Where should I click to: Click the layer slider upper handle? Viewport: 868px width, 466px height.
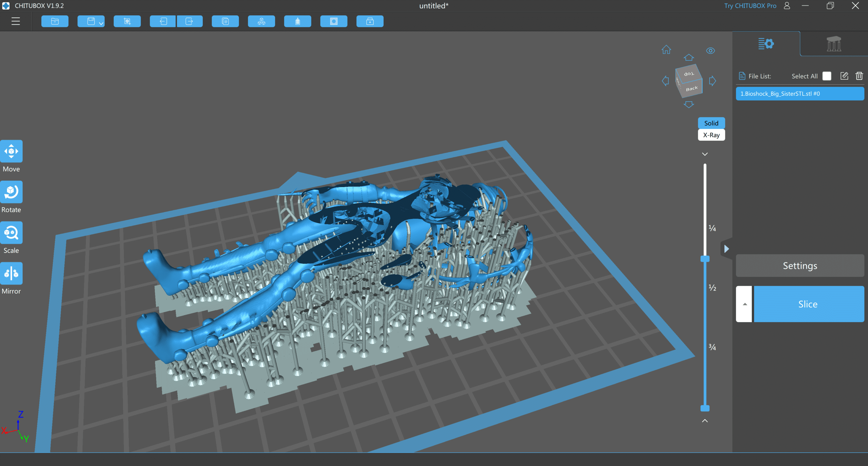[705, 259]
